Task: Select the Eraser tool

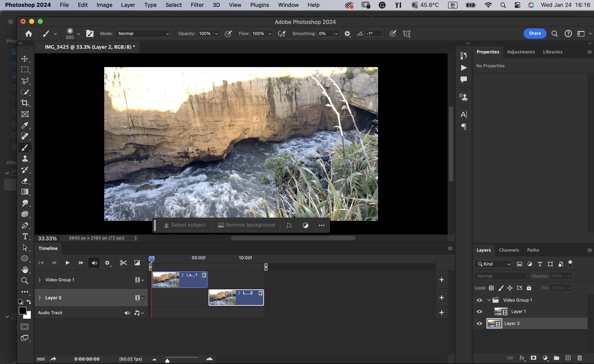Action: [25, 181]
